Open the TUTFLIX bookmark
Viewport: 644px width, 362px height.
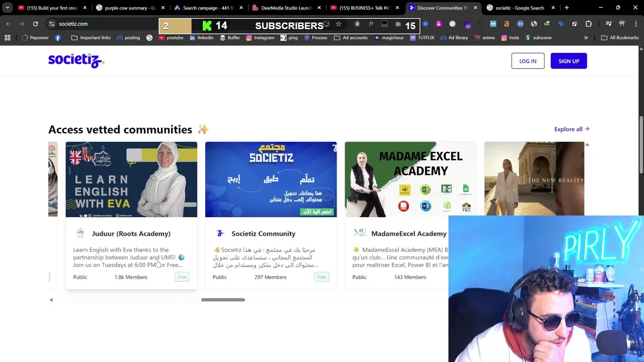422,38
